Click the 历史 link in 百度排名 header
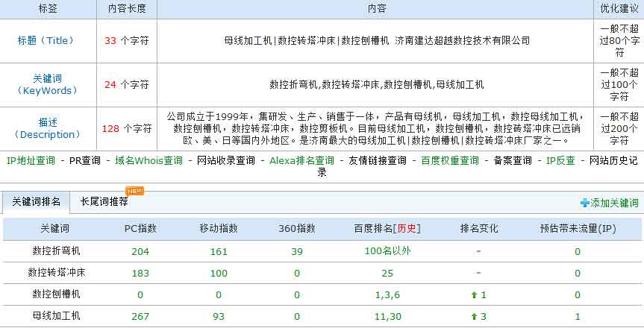The width and height of the screenshot is (644, 328). (x=407, y=229)
